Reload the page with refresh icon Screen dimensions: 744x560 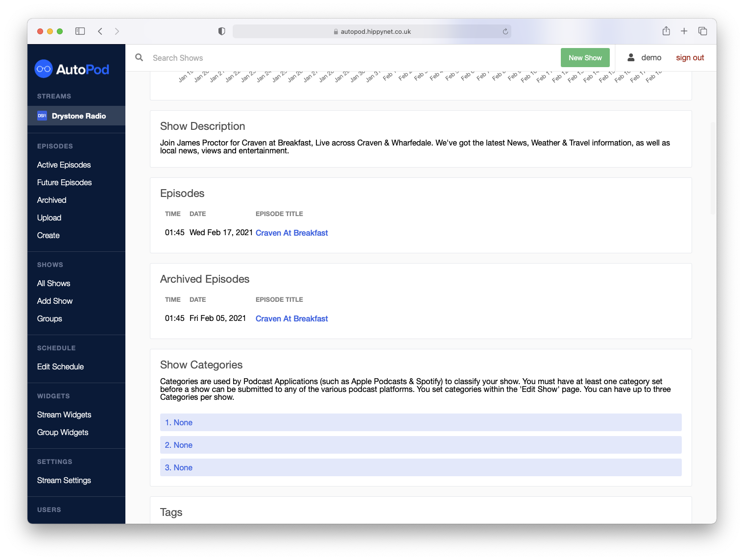click(x=505, y=31)
